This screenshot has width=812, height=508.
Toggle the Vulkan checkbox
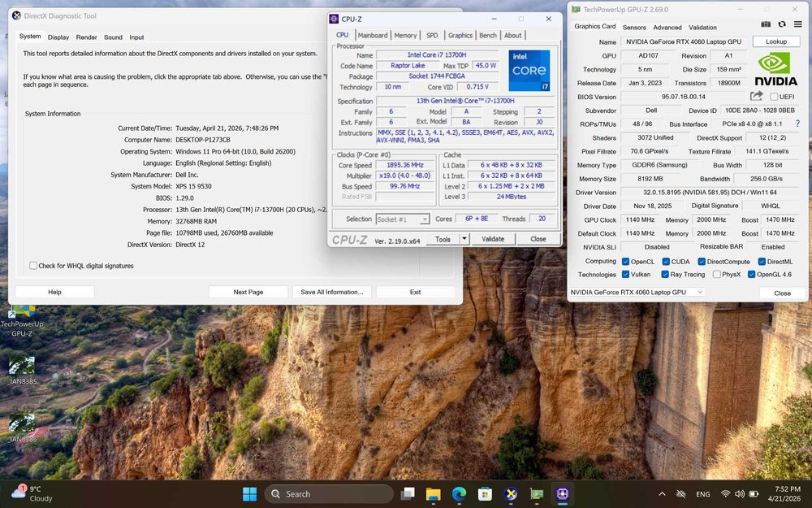pos(625,274)
